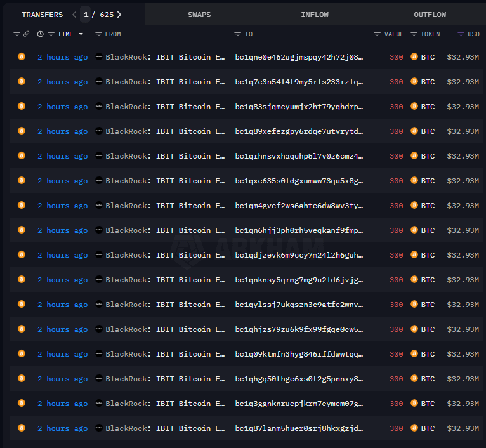Switch to the SWAPS tab
486x448 pixels.
point(199,15)
